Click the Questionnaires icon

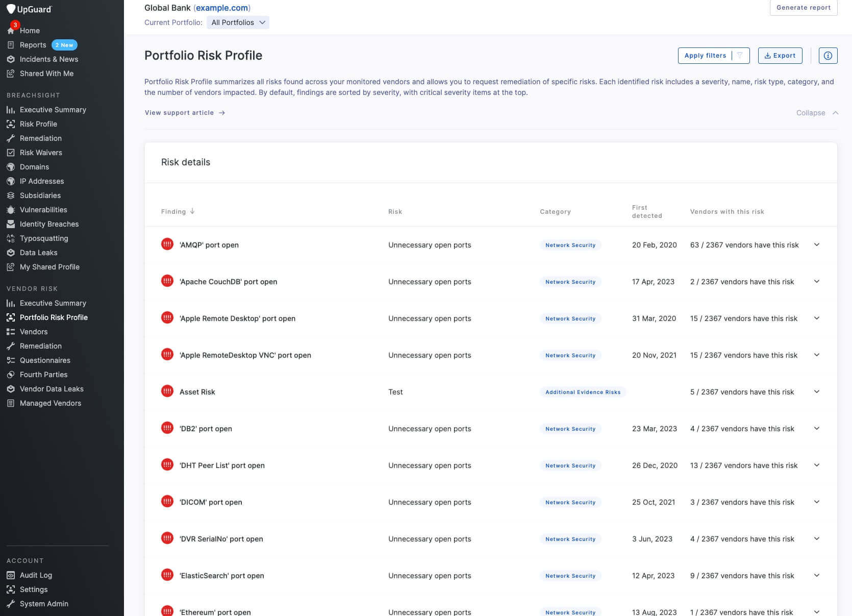click(11, 360)
